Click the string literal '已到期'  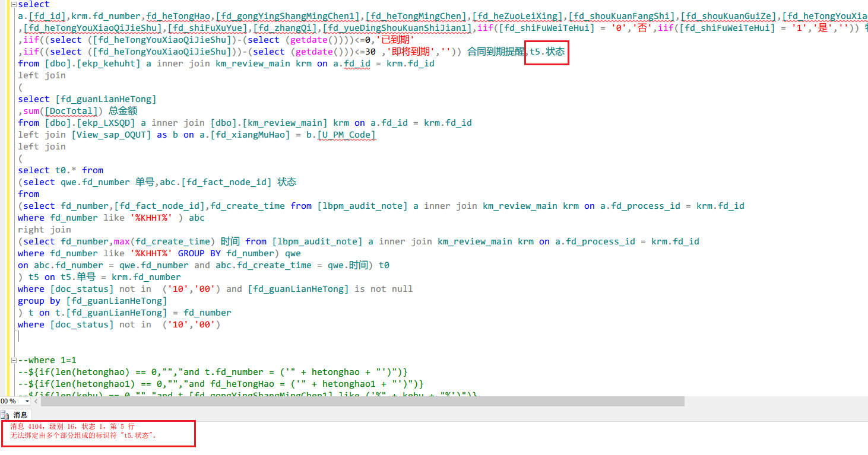point(396,40)
